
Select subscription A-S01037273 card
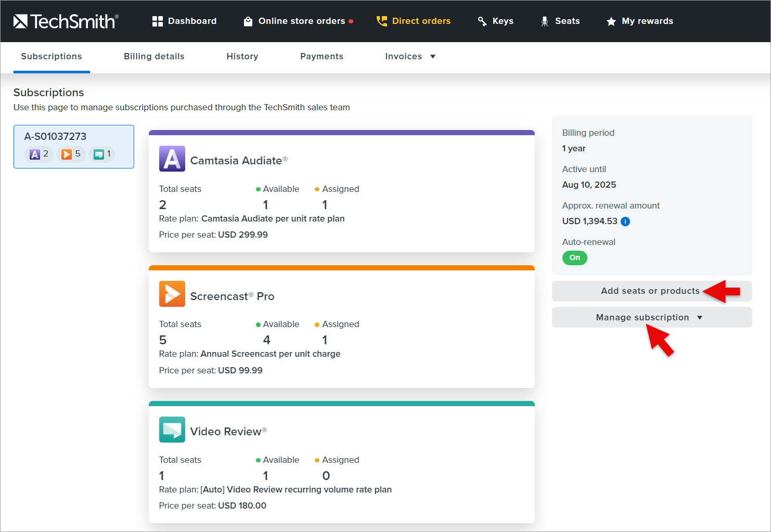coord(74,146)
